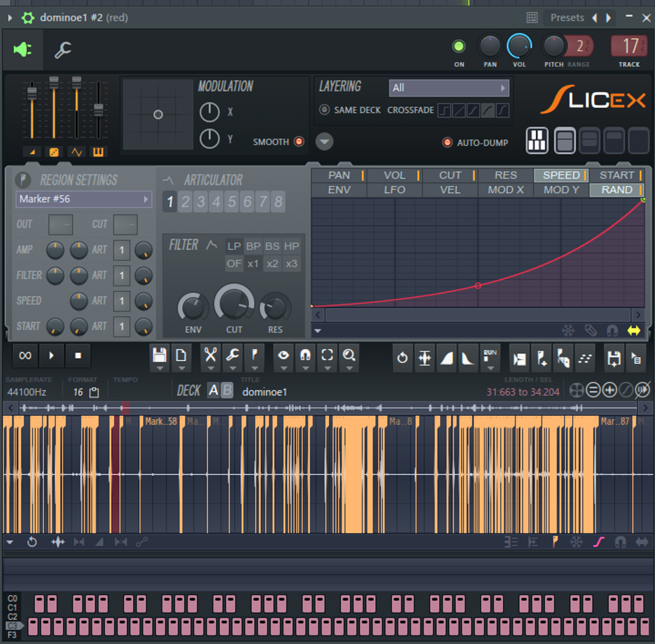Enable the LP filter type
Image resolution: width=655 pixels, height=644 pixels.
(x=234, y=246)
